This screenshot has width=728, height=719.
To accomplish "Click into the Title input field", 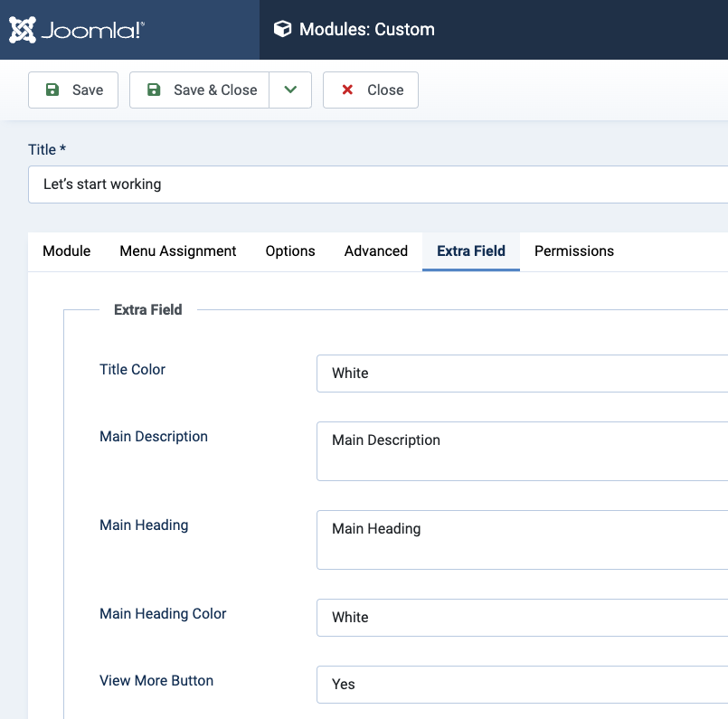I will tap(380, 184).
